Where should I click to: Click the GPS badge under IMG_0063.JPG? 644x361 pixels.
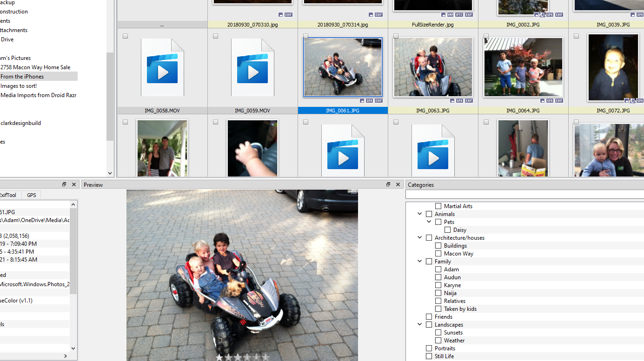click(x=459, y=100)
